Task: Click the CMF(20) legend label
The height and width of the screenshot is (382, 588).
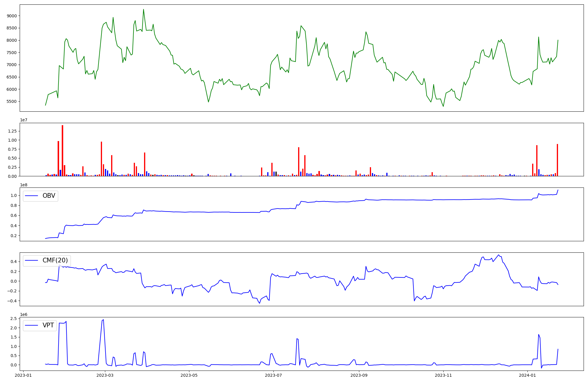Action: coord(55,260)
